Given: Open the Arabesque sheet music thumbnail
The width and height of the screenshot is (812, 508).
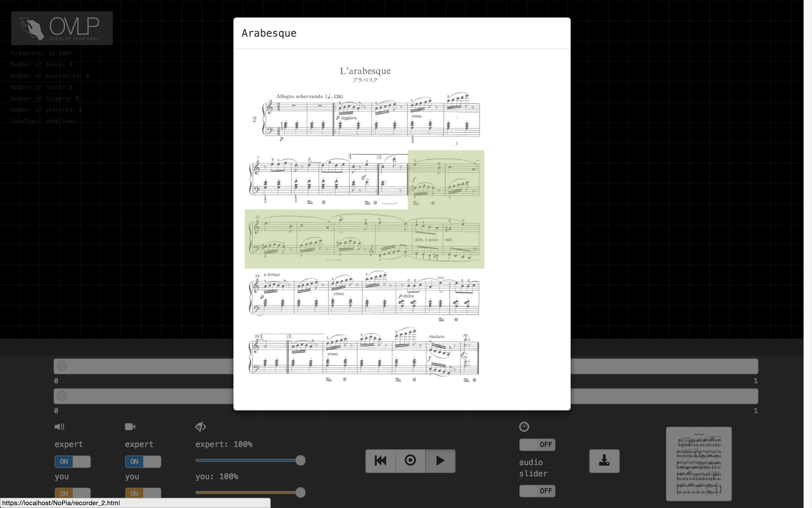Looking at the screenshot, I should click(699, 464).
